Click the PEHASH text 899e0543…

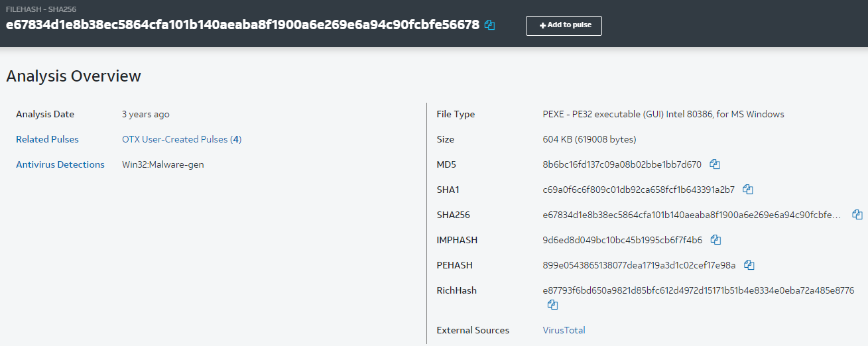pos(639,265)
